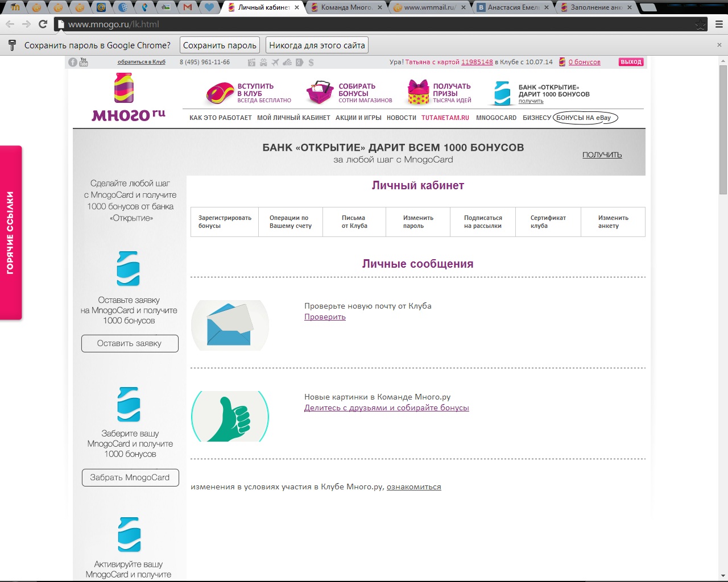The width and height of the screenshot is (728, 582).
Task: Open the Facebook icon in the top bar
Action: pyautogui.click(x=73, y=62)
